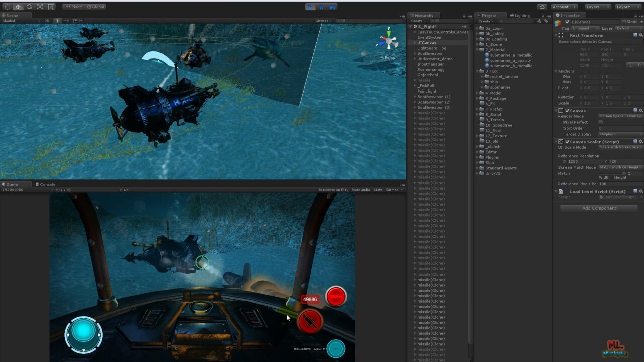Switch to the Console tab
Viewport: 644px width, 362px height.
click(46, 184)
